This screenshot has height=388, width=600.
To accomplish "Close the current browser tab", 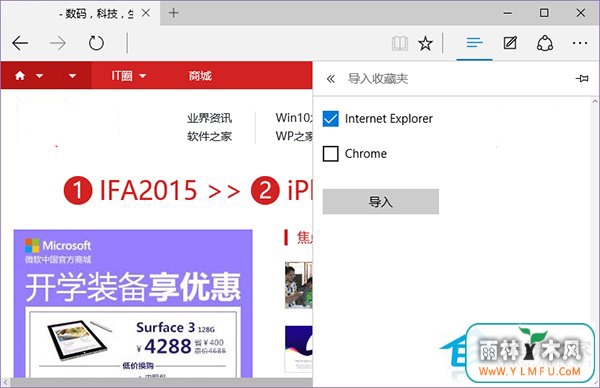I will pos(146,13).
